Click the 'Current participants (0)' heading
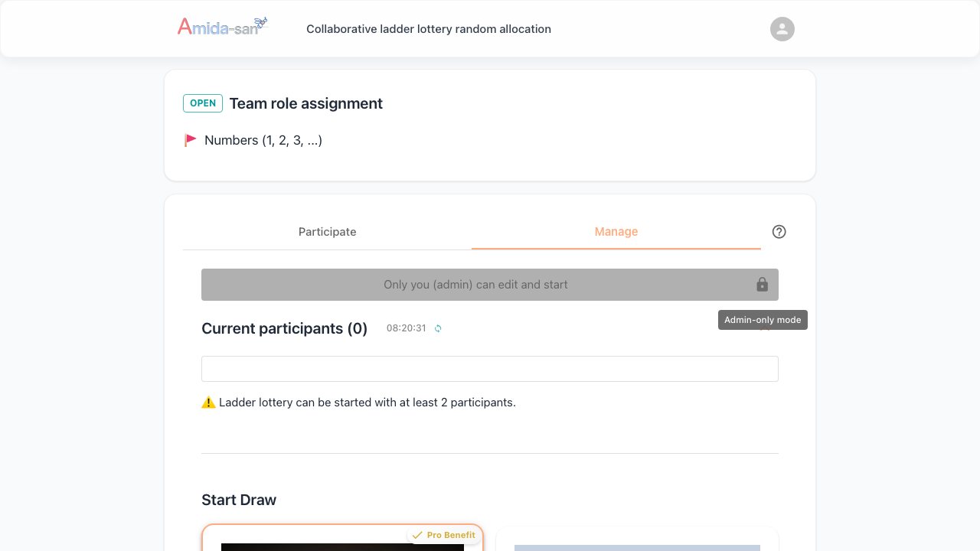Image resolution: width=980 pixels, height=551 pixels. pyautogui.click(x=285, y=328)
